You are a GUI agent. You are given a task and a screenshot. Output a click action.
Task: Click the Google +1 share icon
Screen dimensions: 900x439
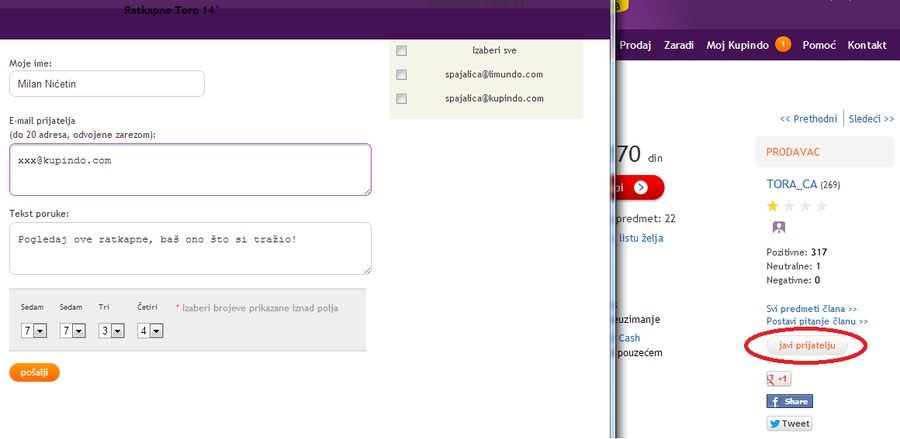(778, 379)
